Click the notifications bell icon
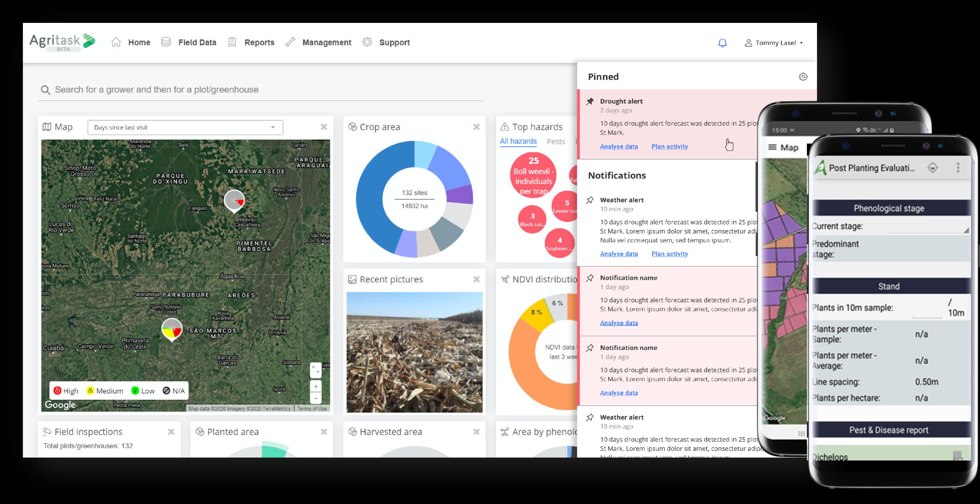The image size is (980, 504). point(722,43)
